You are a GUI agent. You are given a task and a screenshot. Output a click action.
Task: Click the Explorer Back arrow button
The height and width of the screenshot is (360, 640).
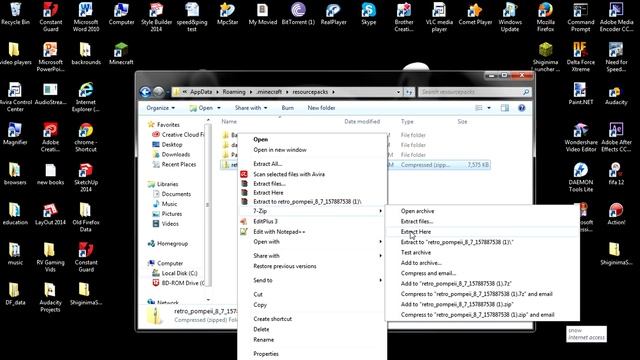[145, 92]
